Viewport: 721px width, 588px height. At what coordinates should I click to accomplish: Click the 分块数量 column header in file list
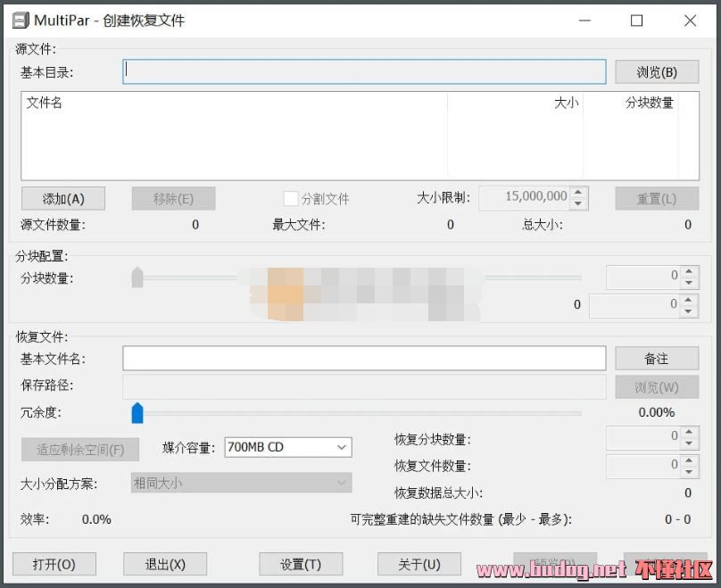[x=649, y=103]
